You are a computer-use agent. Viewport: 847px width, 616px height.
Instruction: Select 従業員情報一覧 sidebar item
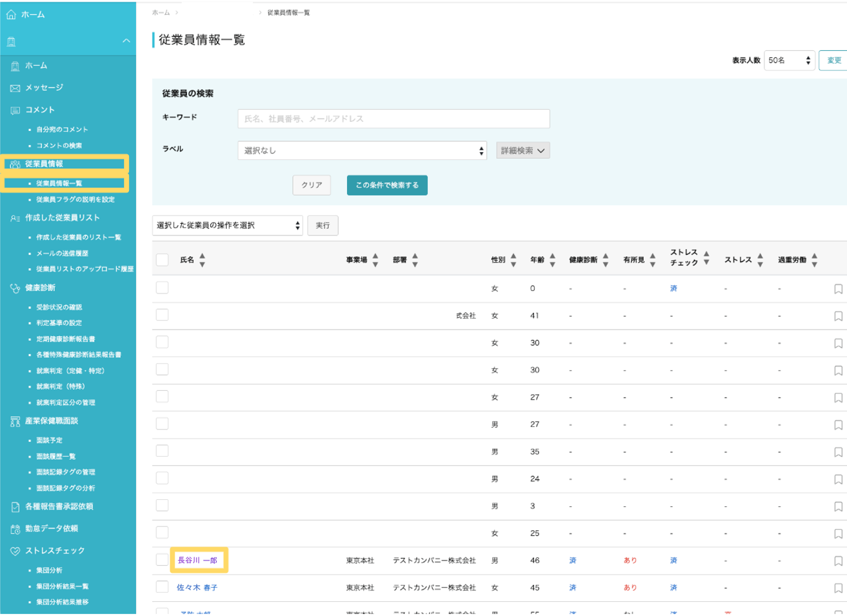59,184
